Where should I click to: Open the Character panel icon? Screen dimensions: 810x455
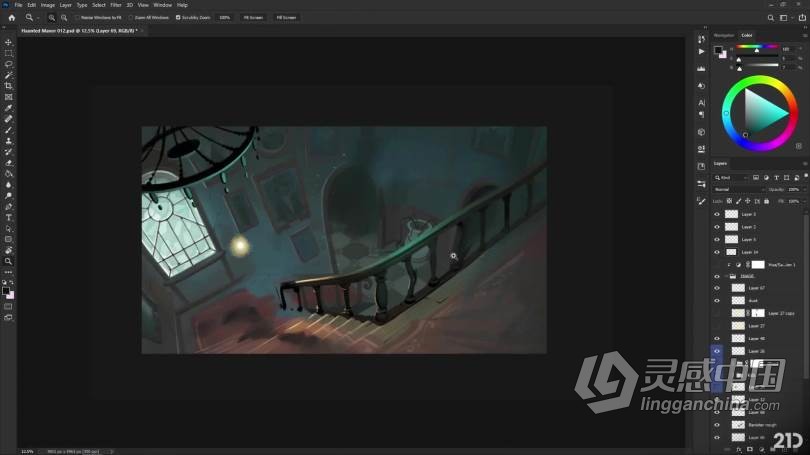click(x=701, y=103)
